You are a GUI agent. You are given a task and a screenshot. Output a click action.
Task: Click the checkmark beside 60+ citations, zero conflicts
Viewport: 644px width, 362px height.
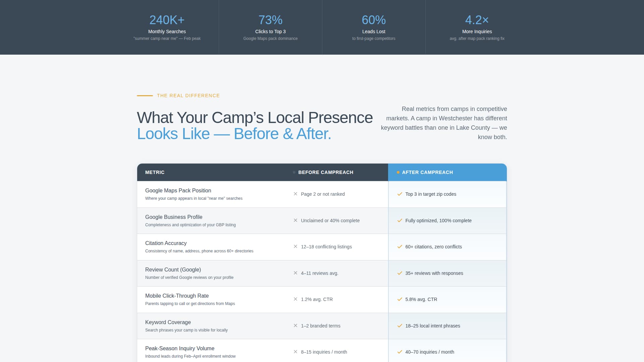(399, 247)
